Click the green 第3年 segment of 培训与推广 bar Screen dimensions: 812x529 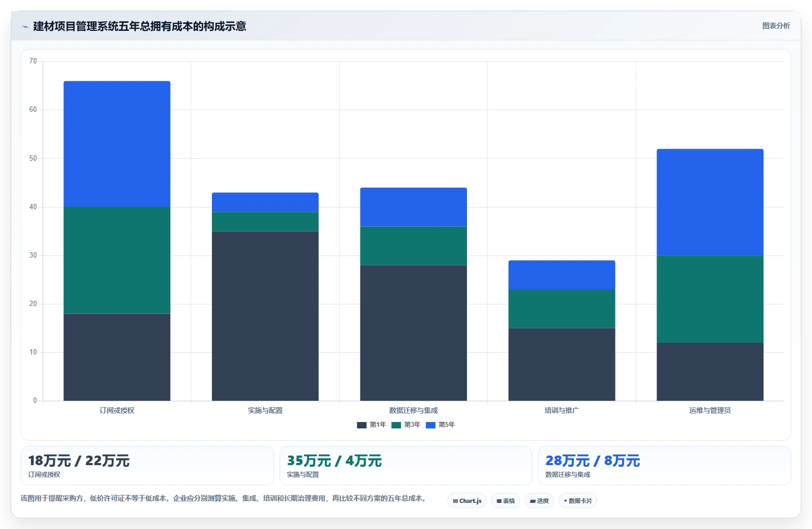tap(562, 309)
